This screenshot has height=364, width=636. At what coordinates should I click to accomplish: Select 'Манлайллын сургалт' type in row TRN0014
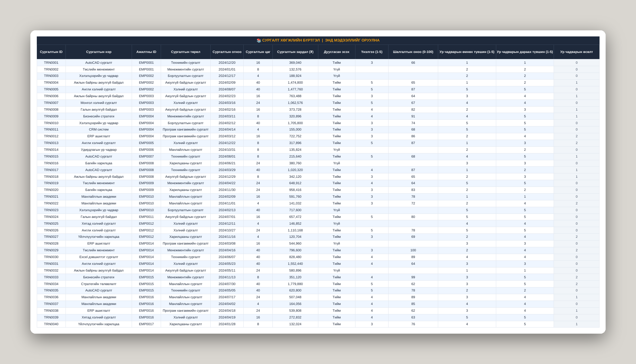pyautogui.click(x=186, y=150)
